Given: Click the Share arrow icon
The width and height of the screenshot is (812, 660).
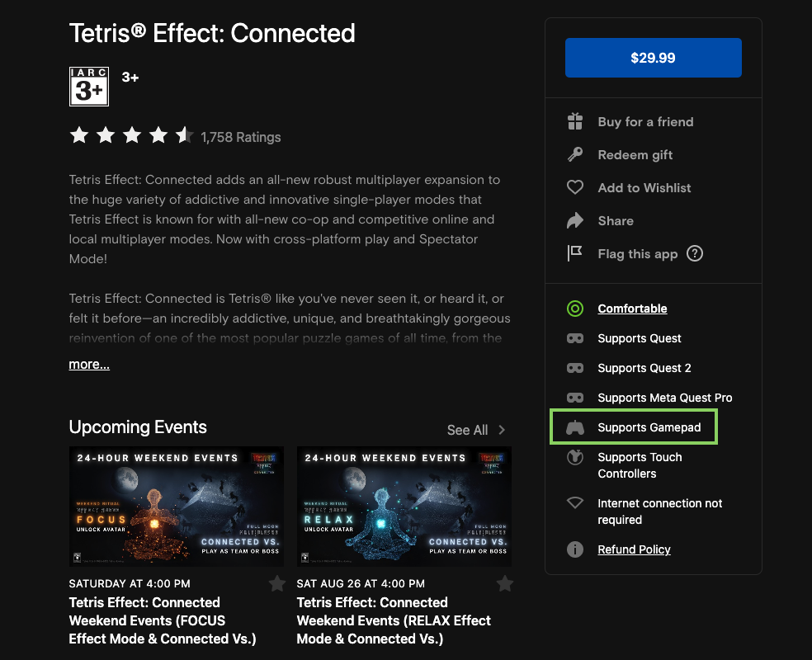Looking at the screenshot, I should tap(575, 221).
